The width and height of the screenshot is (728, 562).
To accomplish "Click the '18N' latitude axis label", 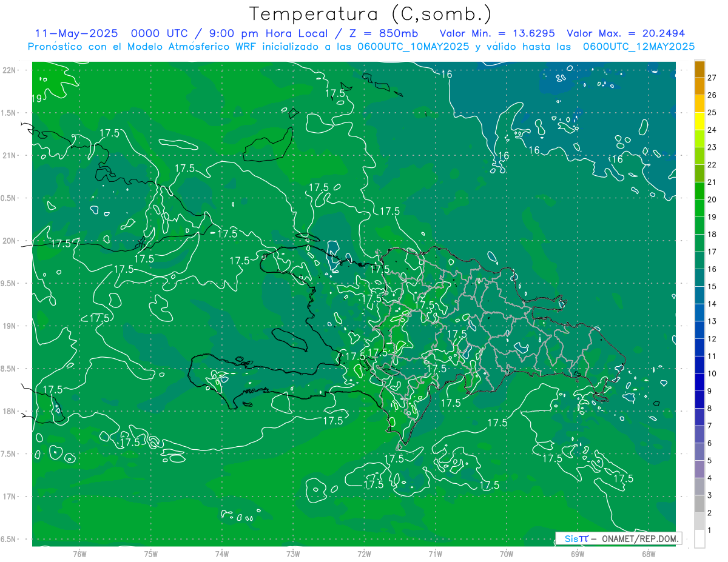I will (9, 411).
